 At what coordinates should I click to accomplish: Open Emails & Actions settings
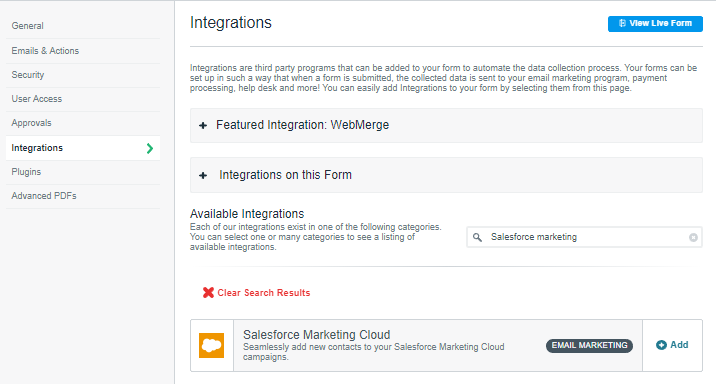[45, 51]
